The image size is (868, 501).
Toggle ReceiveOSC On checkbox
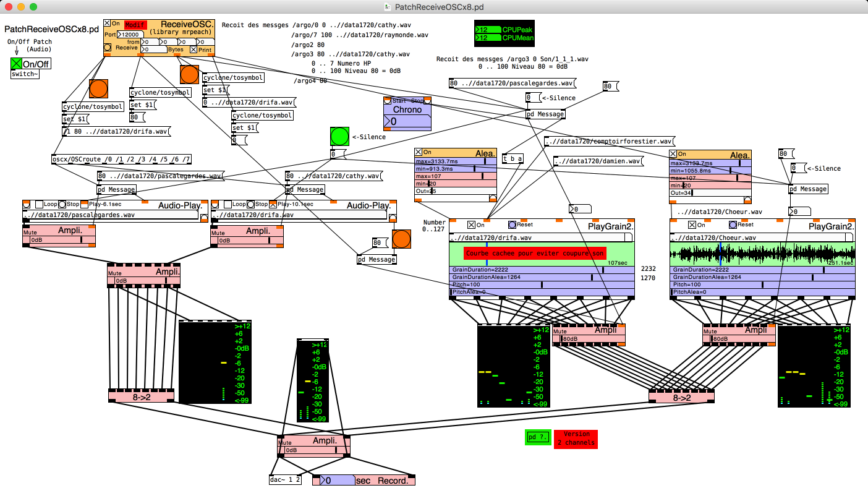(107, 24)
